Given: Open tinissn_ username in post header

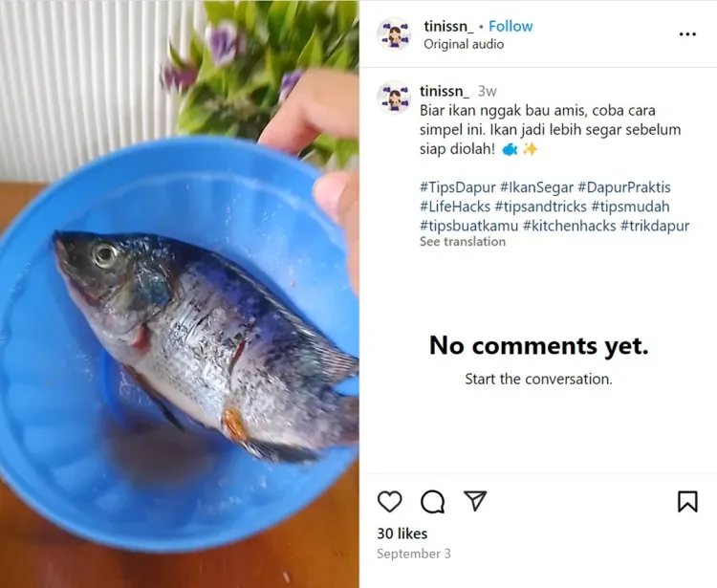Looking at the screenshot, I should click(x=448, y=26).
